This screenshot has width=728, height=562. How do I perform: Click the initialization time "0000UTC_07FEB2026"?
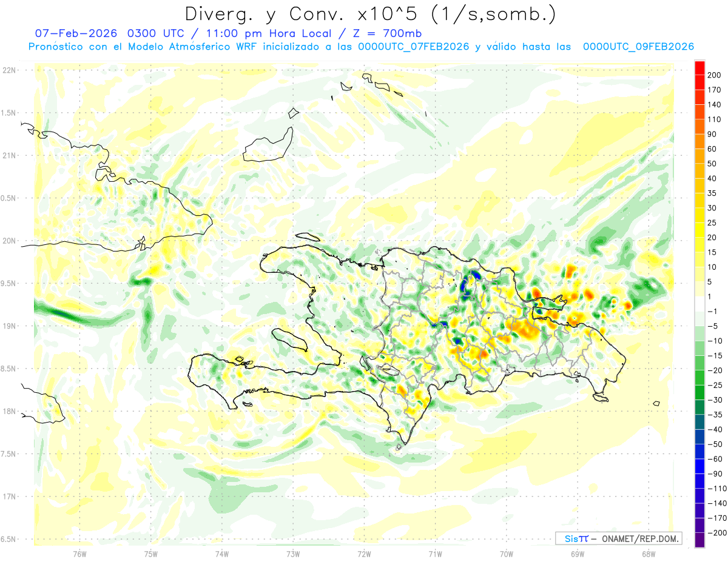click(413, 47)
